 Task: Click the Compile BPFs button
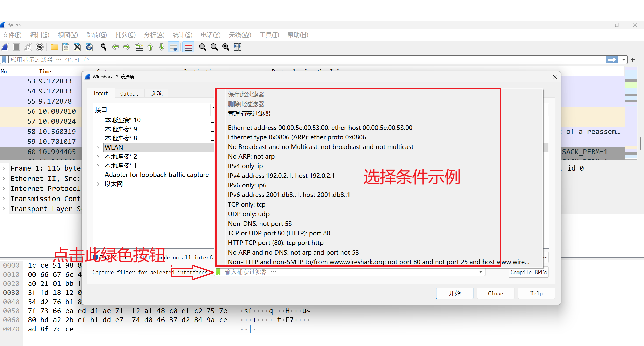528,272
